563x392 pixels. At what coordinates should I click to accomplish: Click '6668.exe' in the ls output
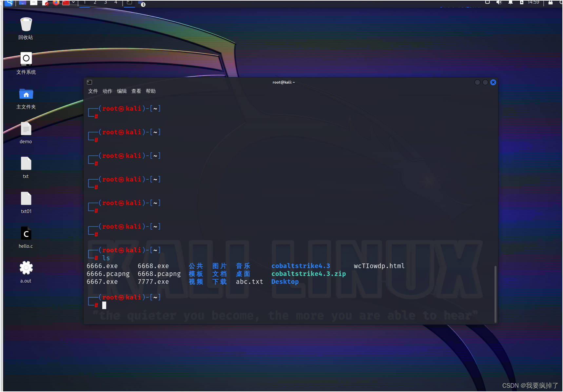(153, 266)
